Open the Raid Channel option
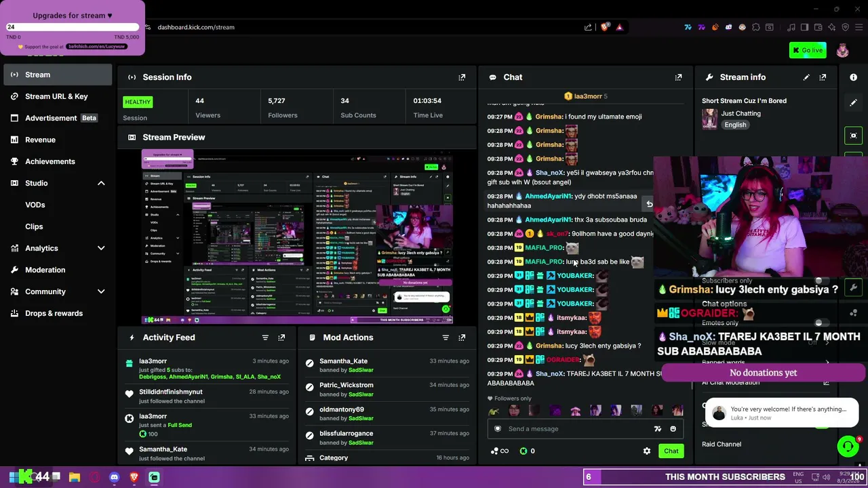The height and width of the screenshot is (488, 868). (x=722, y=445)
